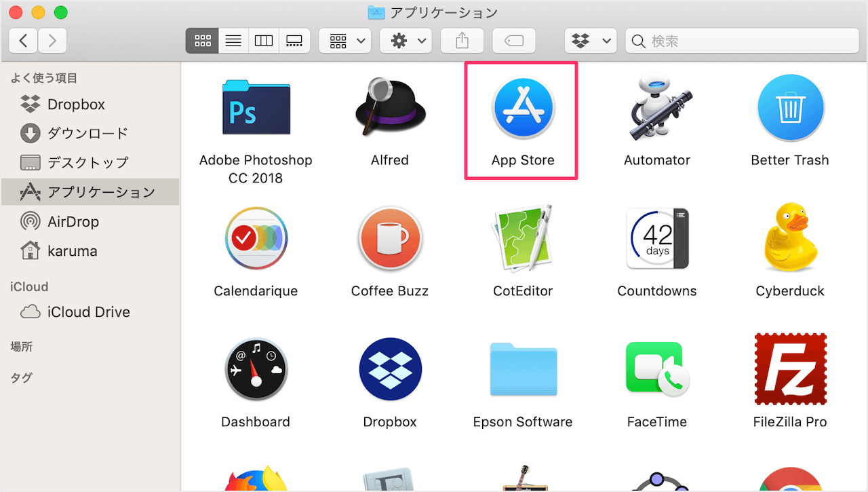Click the よく使う項目 section header
Screen dimensions: 868x492
click(x=44, y=78)
